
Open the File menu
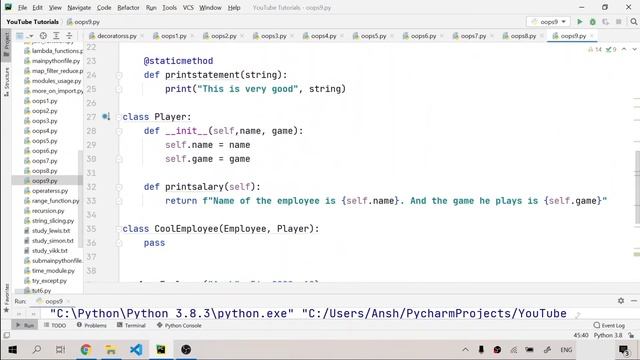coord(22,7)
